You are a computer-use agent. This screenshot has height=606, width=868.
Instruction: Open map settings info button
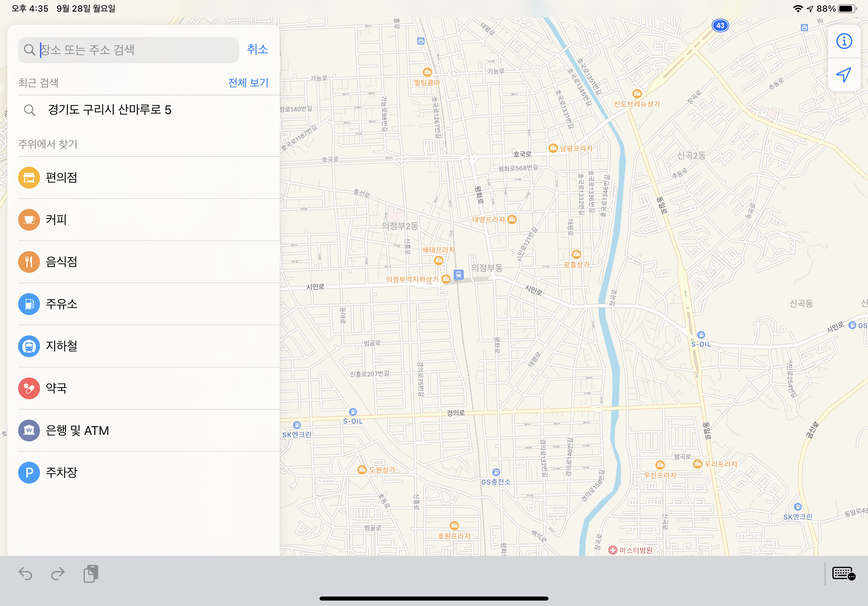tap(844, 41)
